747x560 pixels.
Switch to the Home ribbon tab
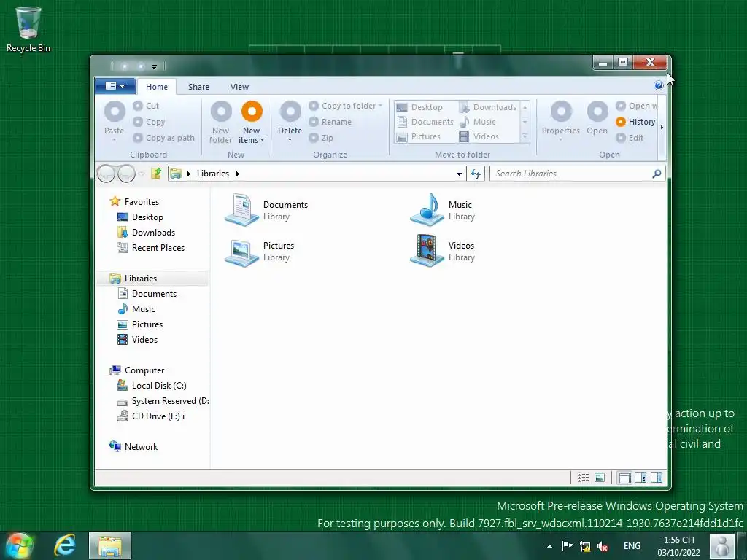(157, 87)
